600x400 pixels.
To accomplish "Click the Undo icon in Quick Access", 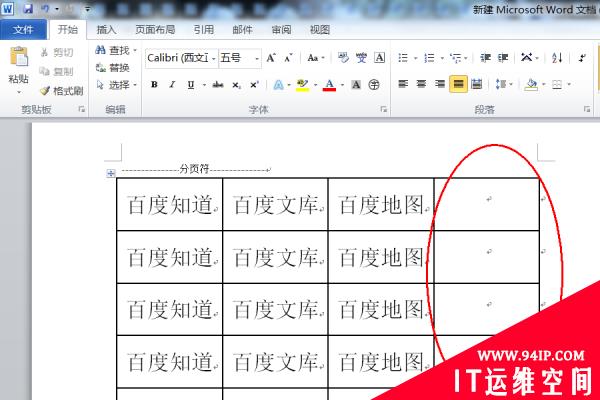I will point(45,8).
